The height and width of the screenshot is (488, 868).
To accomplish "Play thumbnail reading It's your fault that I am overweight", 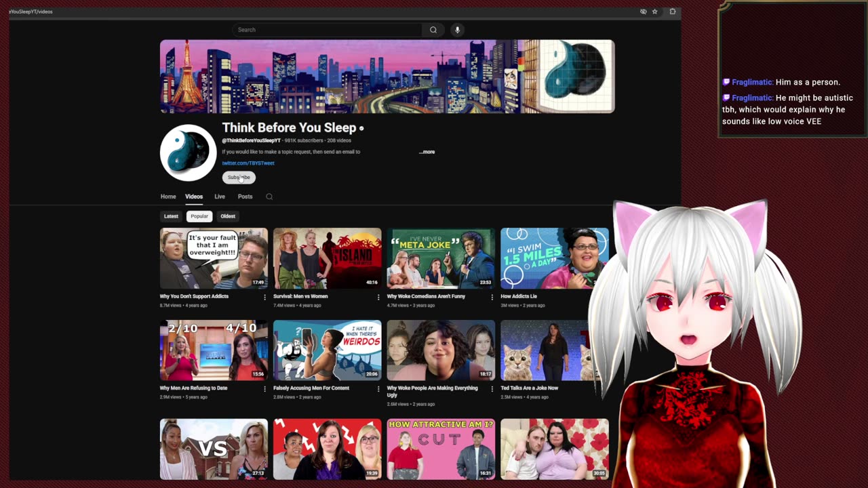I will pos(214,259).
